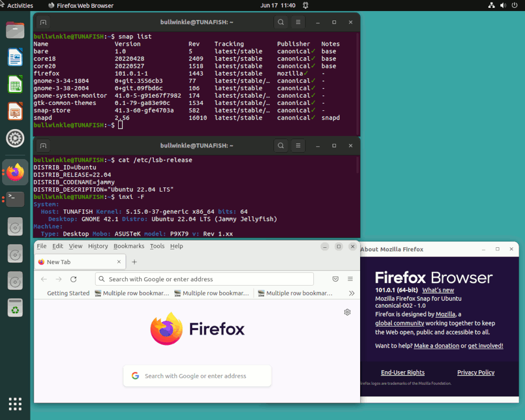Open third Multiple row bookmar... bookmark
Viewport: 525px width, 420px height.
[x=295, y=293]
